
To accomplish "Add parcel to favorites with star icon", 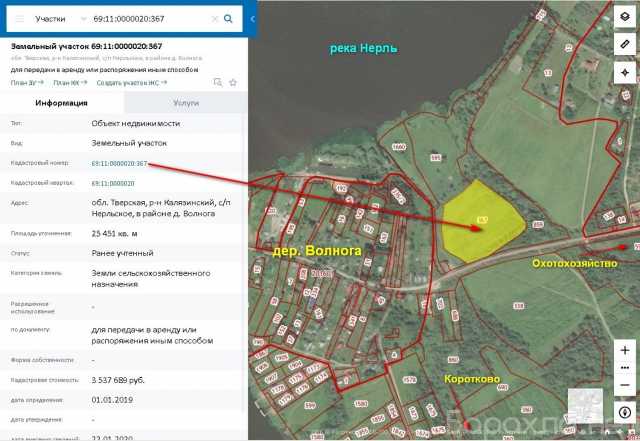I will [233, 82].
